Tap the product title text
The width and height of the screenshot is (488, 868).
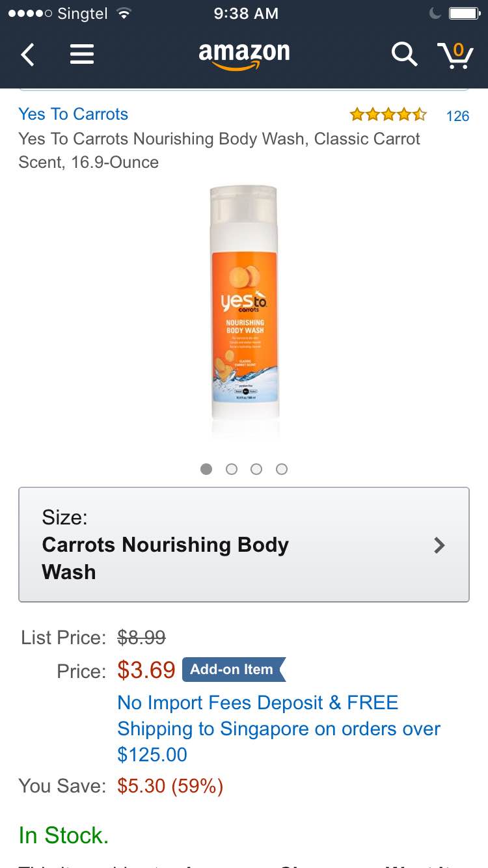coord(219,150)
